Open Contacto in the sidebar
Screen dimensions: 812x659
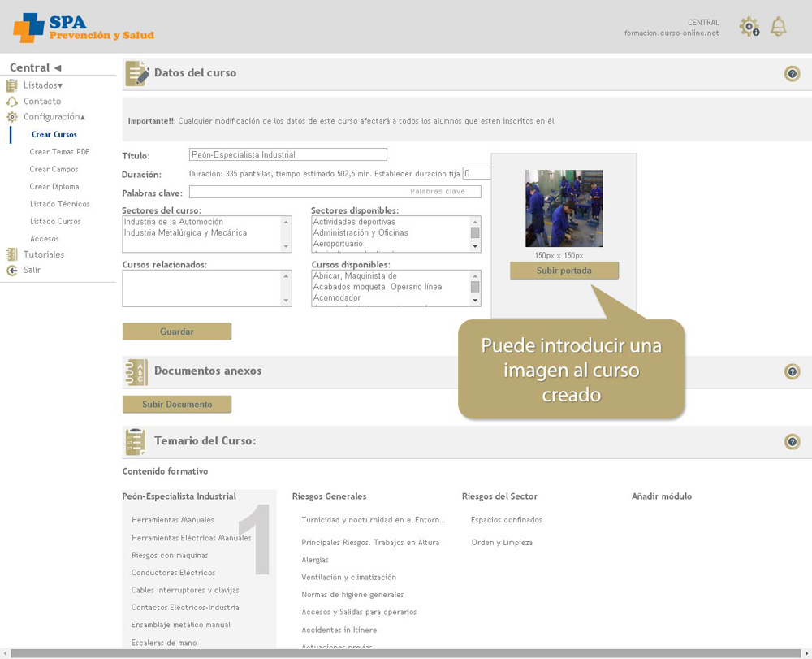point(42,101)
